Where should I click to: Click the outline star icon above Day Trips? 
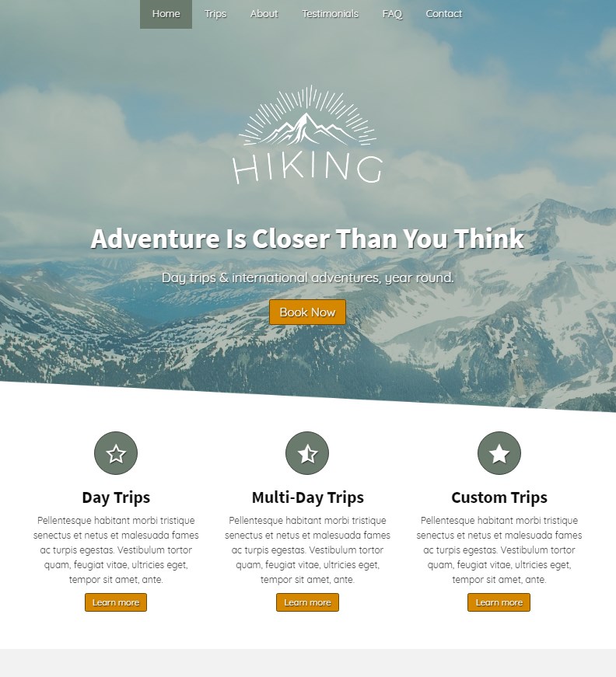[x=116, y=453]
